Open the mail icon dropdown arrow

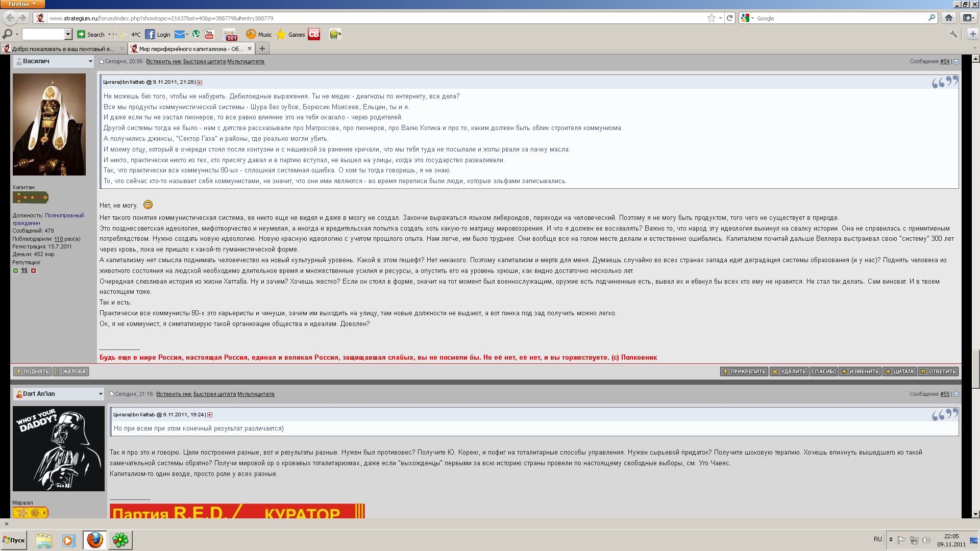tap(187, 34)
